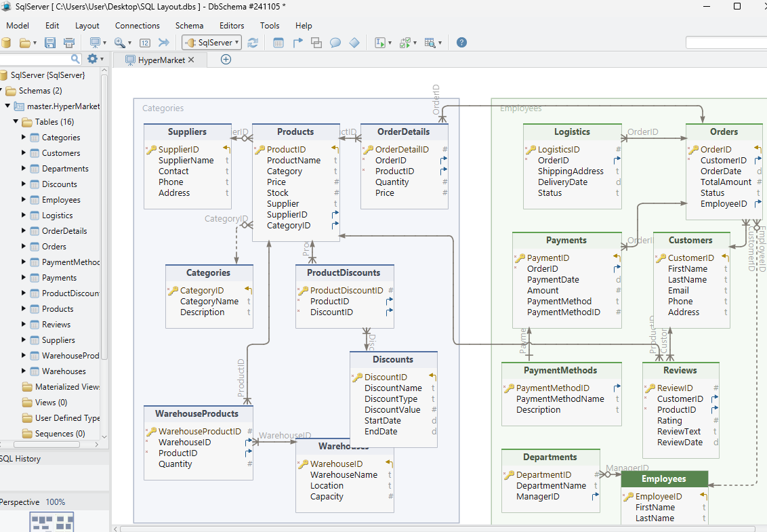767x532 pixels.
Task: Click the print icon in toolbar
Action: pyautogui.click(x=69, y=43)
